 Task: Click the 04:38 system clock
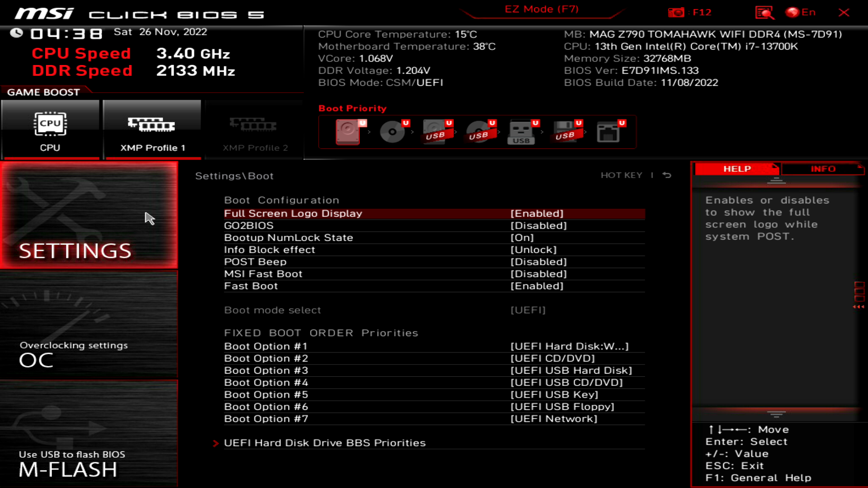tap(66, 33)
